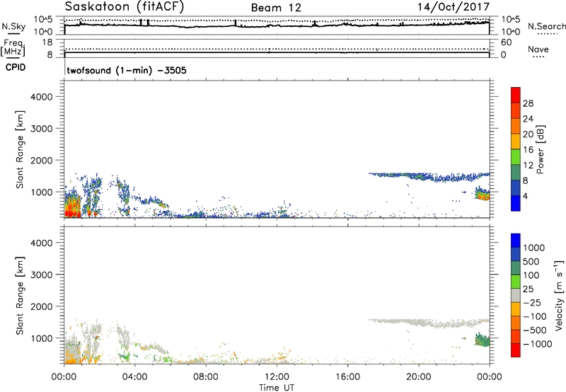Click the 'CPID' row label

click(x=16, y=67)
